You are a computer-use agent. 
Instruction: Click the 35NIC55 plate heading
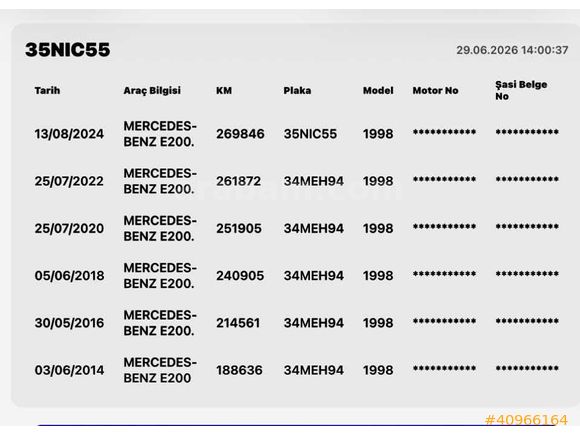68,50
